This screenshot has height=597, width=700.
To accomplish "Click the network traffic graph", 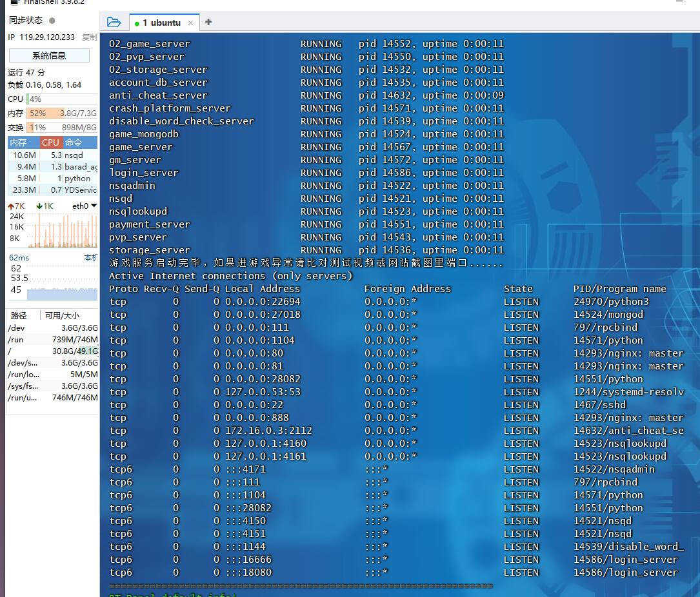I will (x=63, y=230).
